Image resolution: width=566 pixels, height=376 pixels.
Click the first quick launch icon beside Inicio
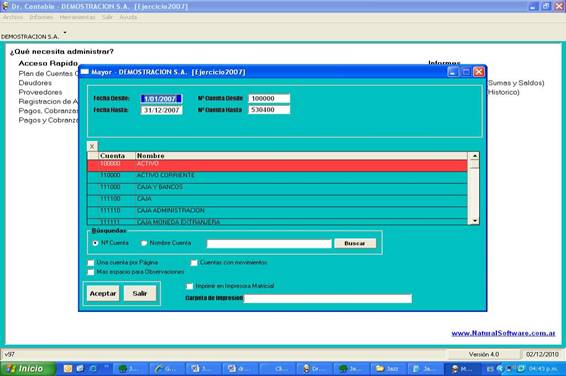pos(68,368)
